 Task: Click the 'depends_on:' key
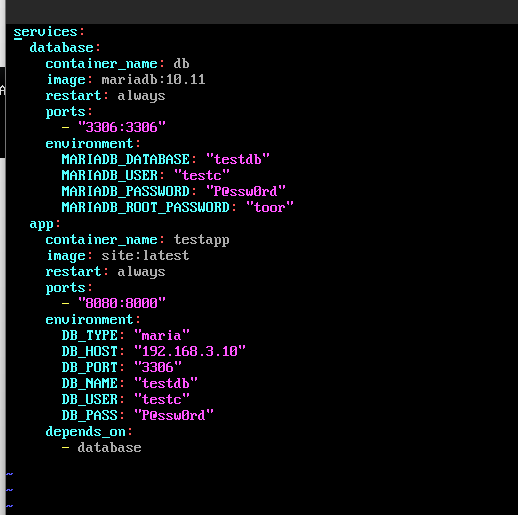[89, 432]
